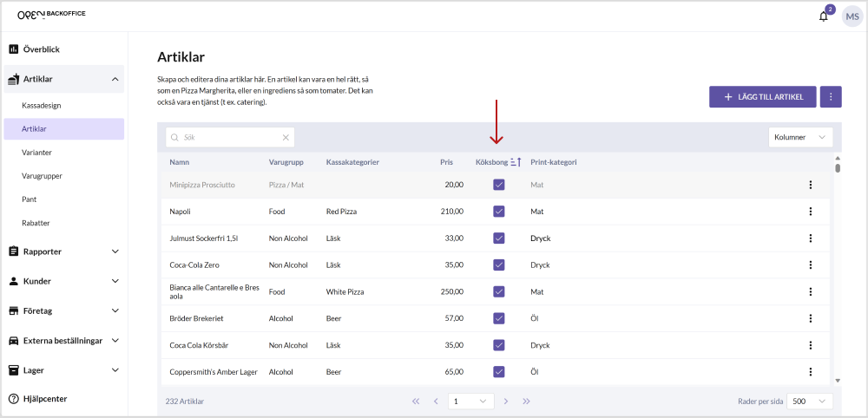Click the MS user avatar

coord(852,16)
